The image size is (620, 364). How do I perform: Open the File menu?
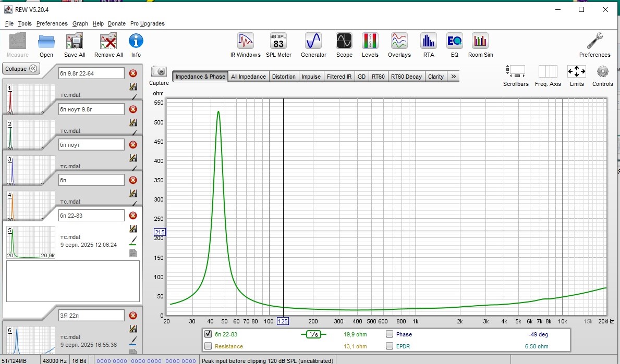(x=9, y=23)
